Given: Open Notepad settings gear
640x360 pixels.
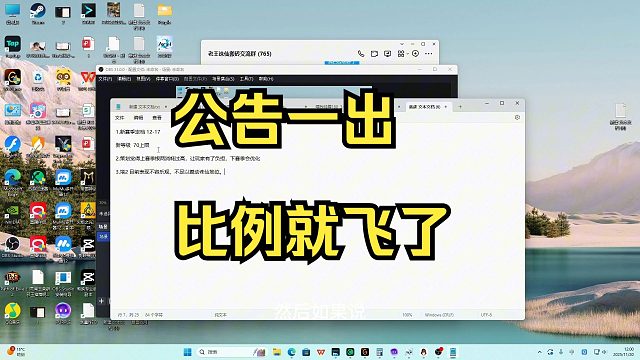Looking at the screenshot, I should click(x=517, y=118).
